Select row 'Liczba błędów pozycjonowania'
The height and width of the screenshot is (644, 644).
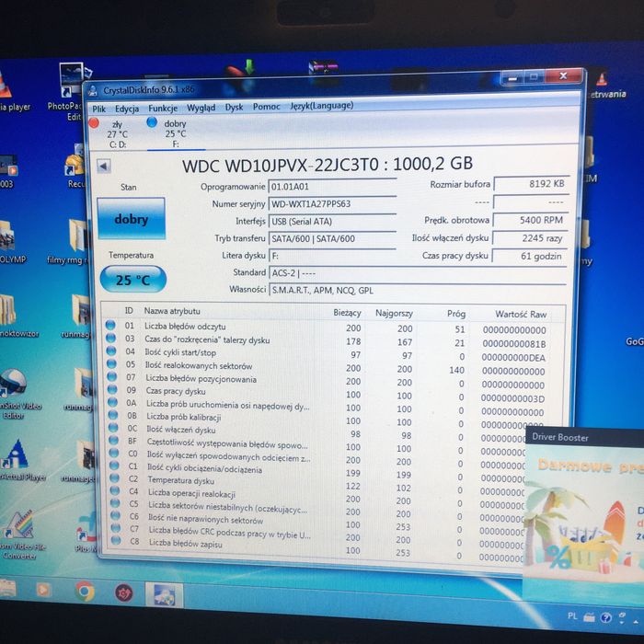coord(327,380)
